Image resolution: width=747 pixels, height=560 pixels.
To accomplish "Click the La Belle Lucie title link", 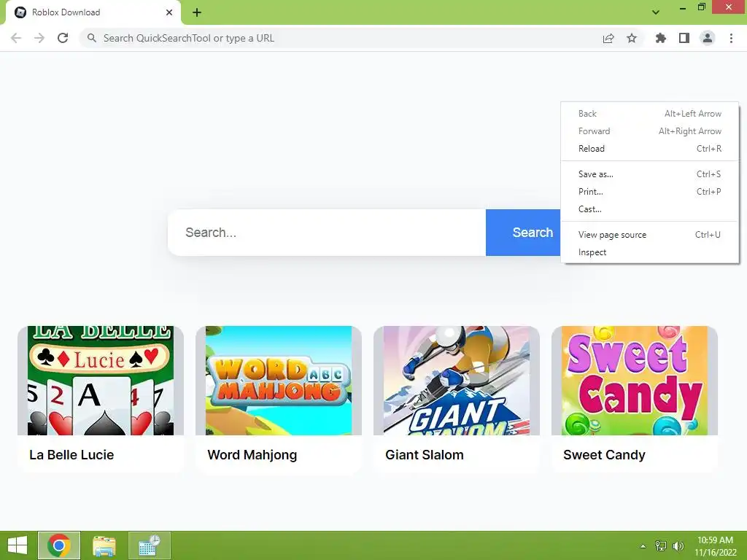I will coord(71,455).
